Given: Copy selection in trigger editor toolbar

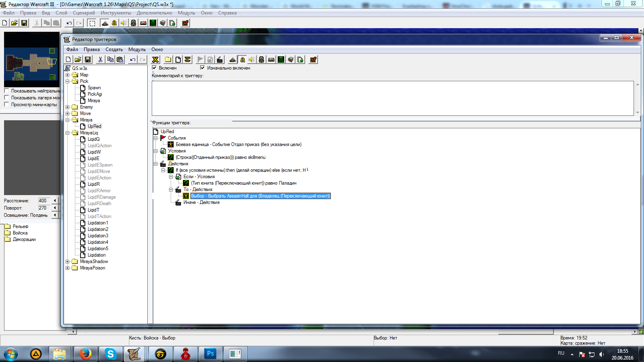Looking at the screenshot, I should (x=110, y=60).
